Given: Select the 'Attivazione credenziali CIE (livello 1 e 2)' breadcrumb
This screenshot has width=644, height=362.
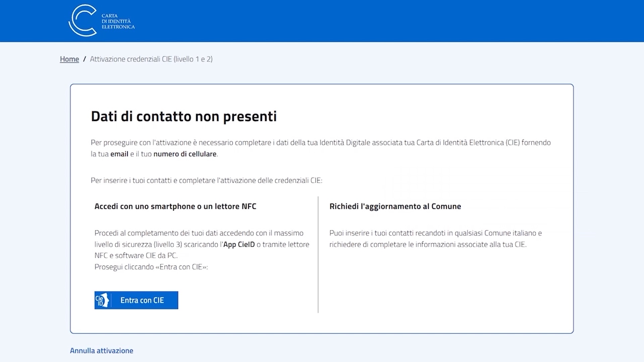Looking at the screenshot, I should (x=152, y=59).
